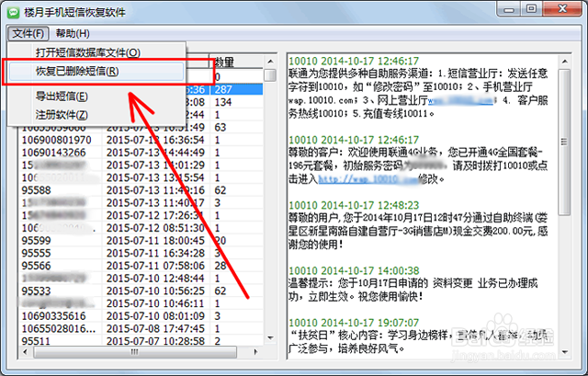
Task: Click the message pane vertical scrollbar thumb
Action: tap(565, 142)
